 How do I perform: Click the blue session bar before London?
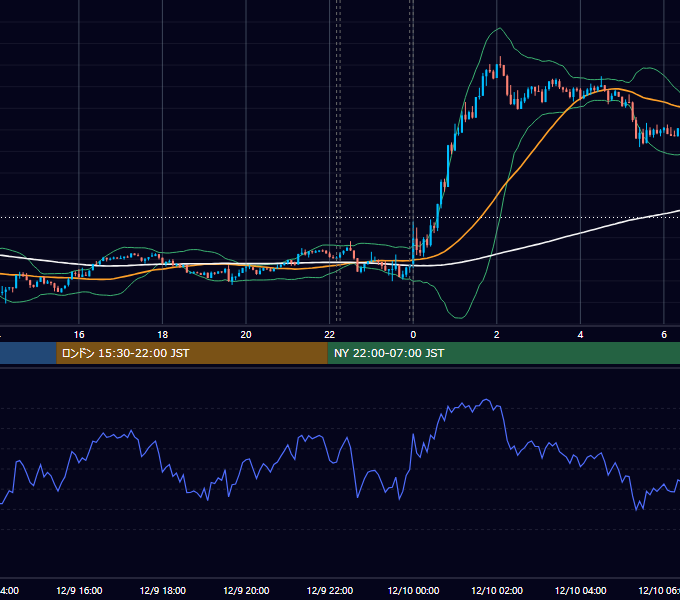point(28,353)
